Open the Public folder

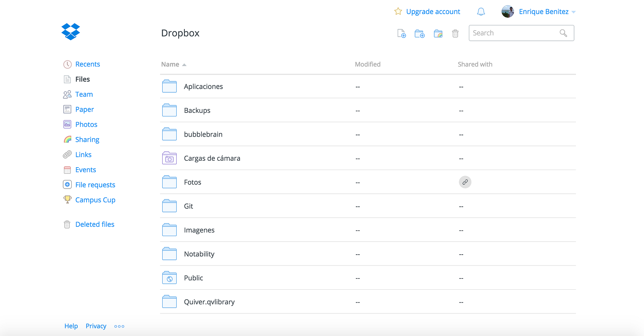(x=194, y=278)
